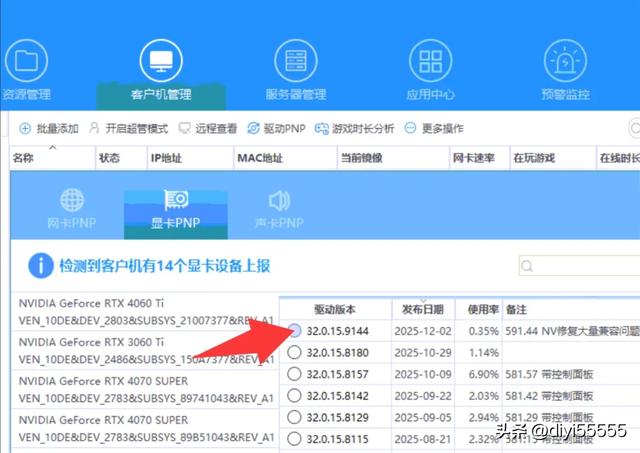The width and height of the screenshot is (640, 453).
Task: Open the 资源管理 folder icon
Action: pyautogui.click(x=27, y=61)
